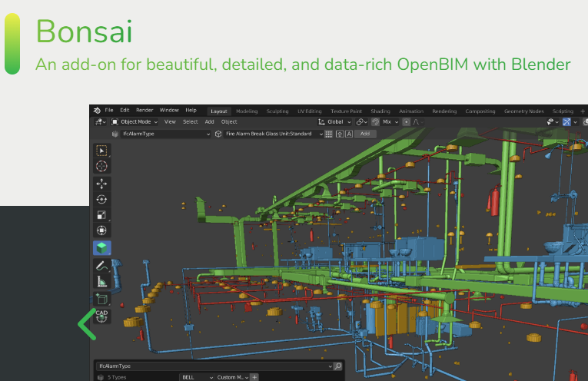This screenshot has width=588, height=381.
Task: Switch to the Modeling workspace tab
Action: click(x=247, y=111)
